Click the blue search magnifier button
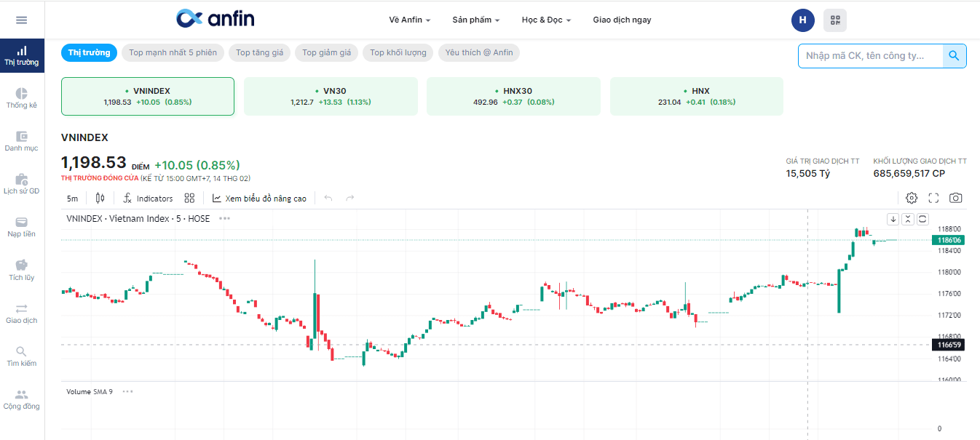Viewport: 980px width, 440px height. pos(955,55)
